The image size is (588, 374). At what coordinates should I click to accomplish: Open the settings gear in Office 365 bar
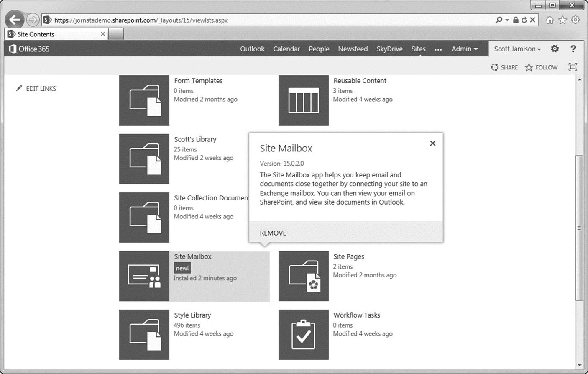[555, 49]
